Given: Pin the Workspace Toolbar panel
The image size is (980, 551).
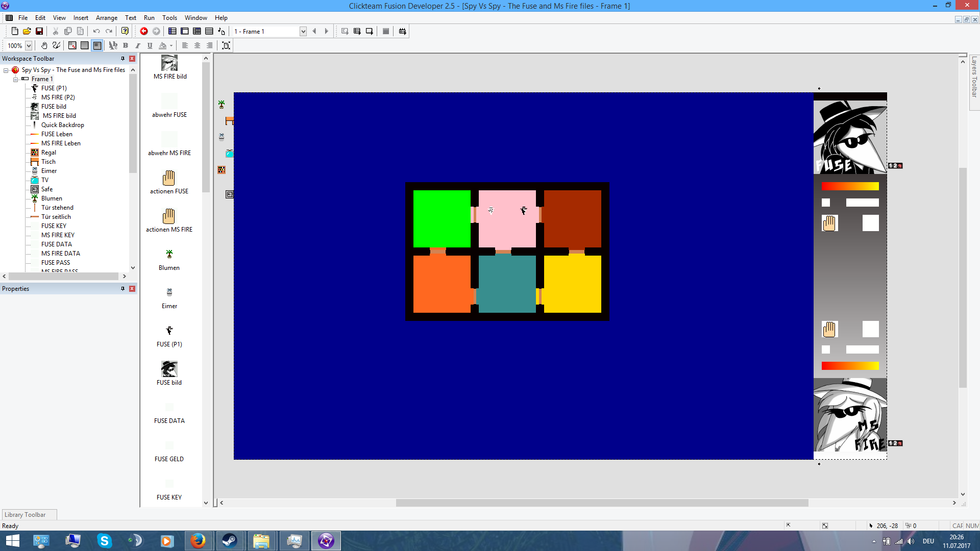Looking at the screenshot, I should [122, 59].
